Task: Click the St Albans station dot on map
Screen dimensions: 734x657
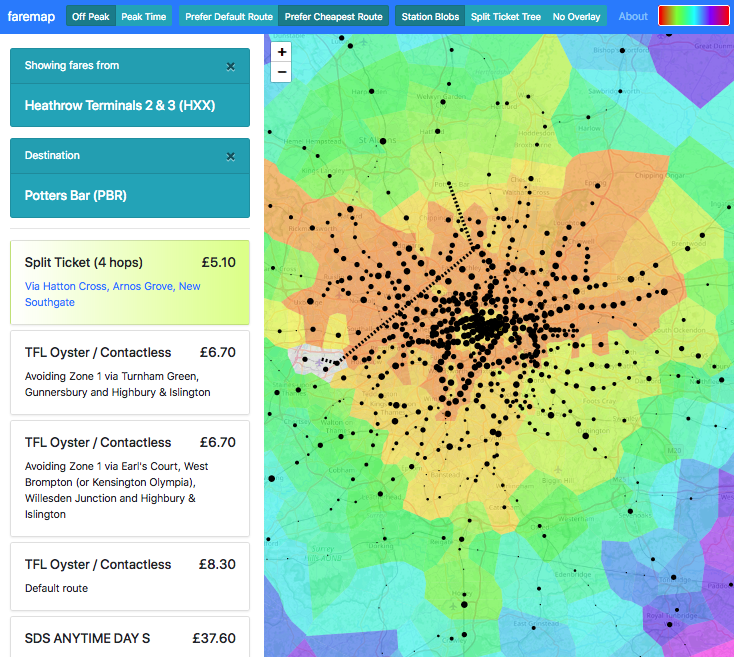Action: click(x=382, y=141)
